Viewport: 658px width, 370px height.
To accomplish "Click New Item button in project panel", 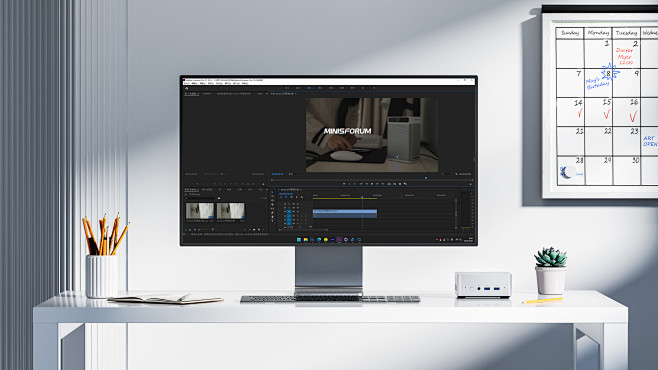I will click(259, 229).
